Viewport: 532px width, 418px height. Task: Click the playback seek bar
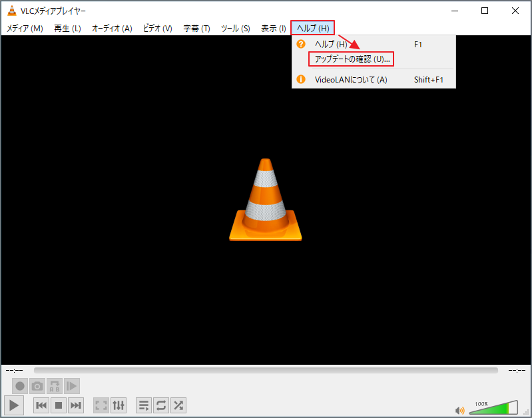pyautogui.click(x=266, y=370)
